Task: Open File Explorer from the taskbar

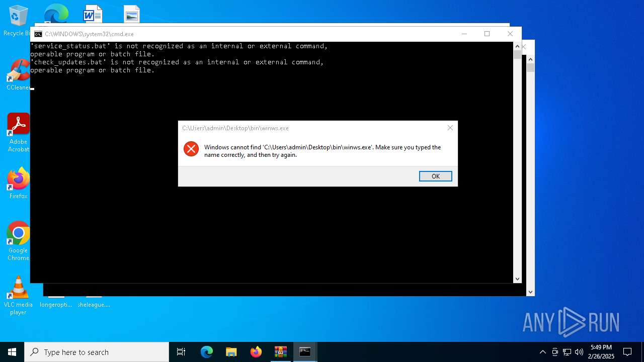Action: pos(231,352)
